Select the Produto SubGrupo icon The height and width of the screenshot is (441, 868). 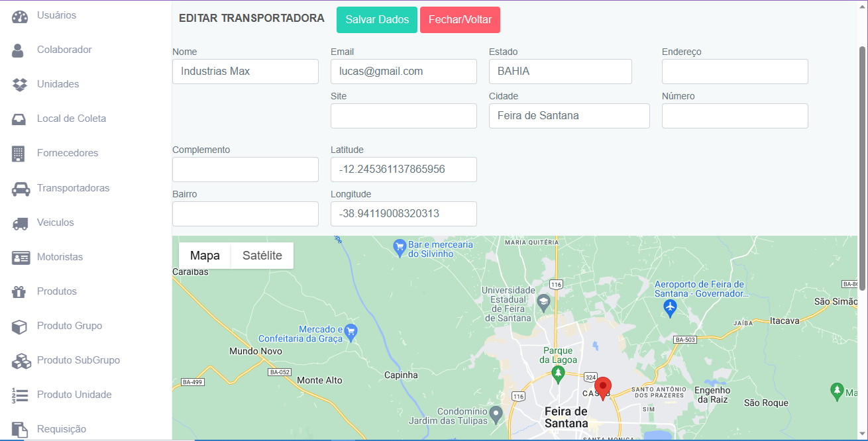20,360
